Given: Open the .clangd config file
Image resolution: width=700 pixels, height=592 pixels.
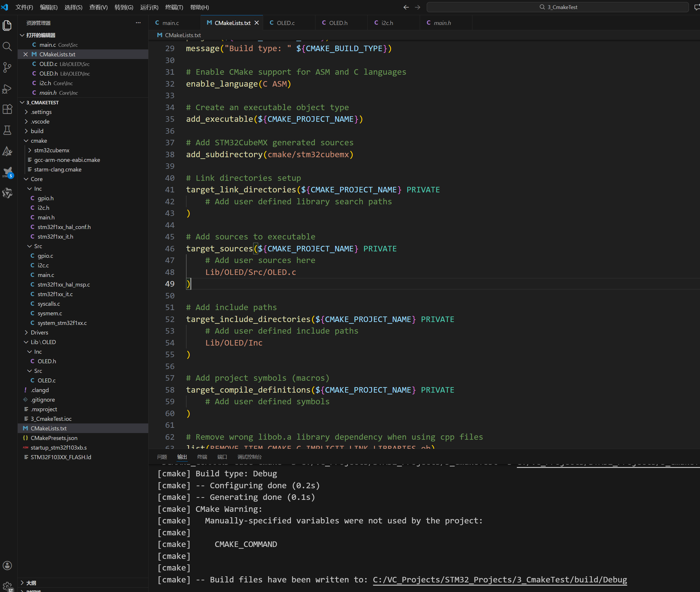Looking at the screenshot, I should tap(40, 390).
